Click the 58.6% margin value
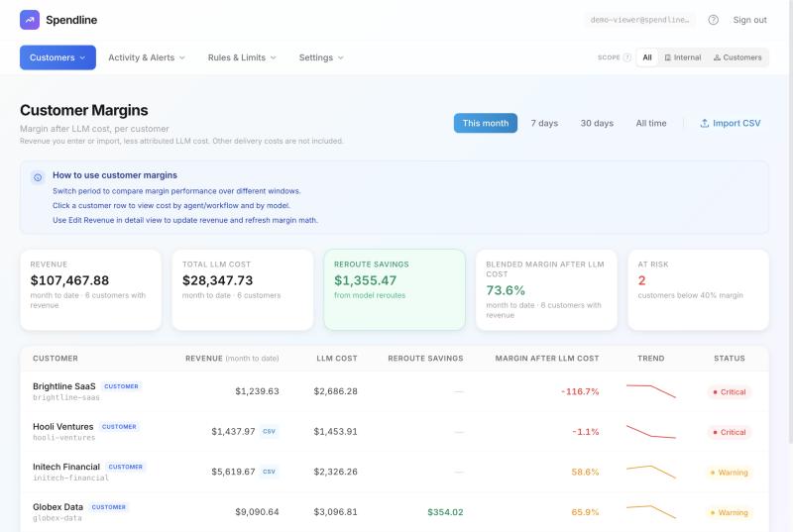 click(585, 472)
